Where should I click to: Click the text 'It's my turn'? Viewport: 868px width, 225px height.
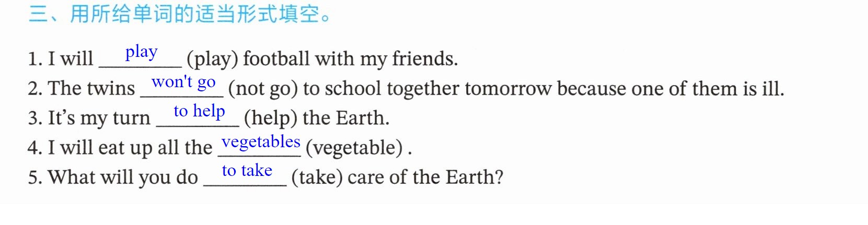(x=99, y=118)
